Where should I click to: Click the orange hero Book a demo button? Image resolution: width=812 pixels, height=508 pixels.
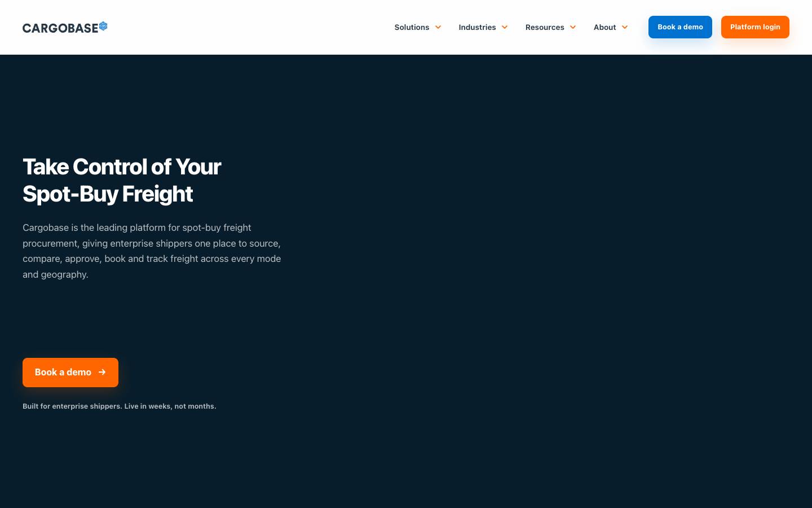point(70,373)
